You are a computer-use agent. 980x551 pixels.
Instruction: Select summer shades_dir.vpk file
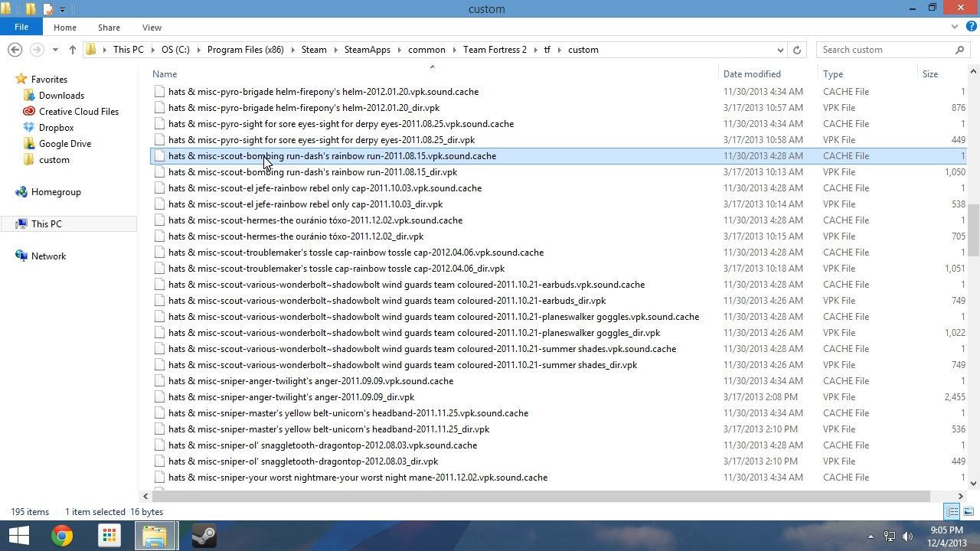pyautogui.click(x=403, y=365)
